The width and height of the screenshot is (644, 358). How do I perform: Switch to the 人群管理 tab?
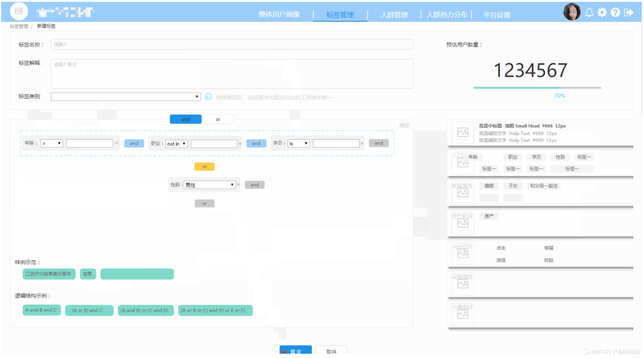pyautogui.click(x=394, y=15)
